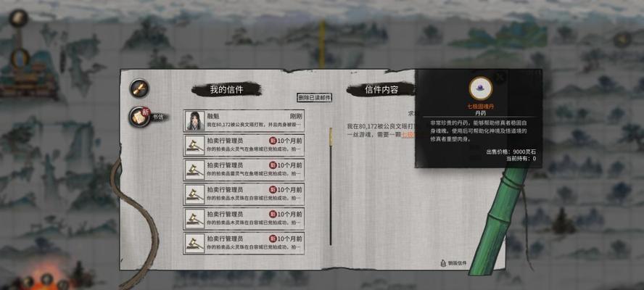Open the 书信 letters tab

click(140, 117)
